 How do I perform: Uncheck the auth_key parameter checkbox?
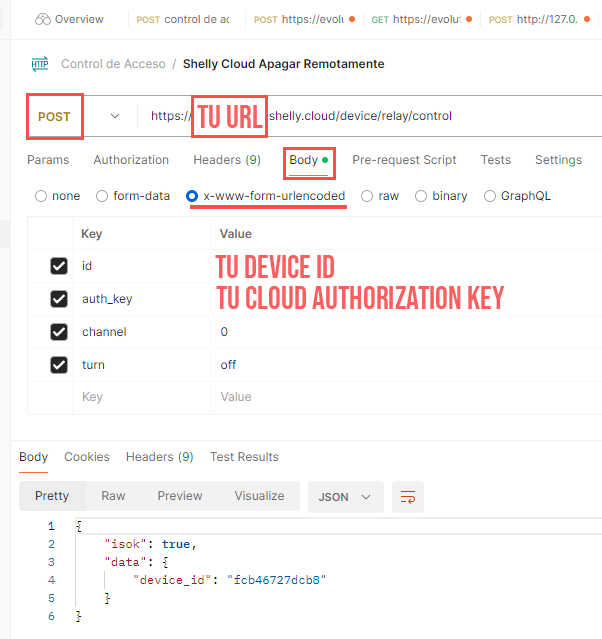click(59, 299)
